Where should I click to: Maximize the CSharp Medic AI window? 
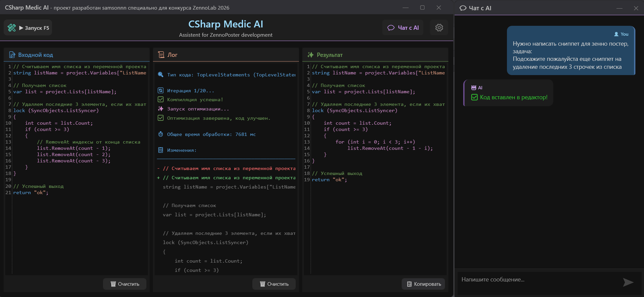422,8
